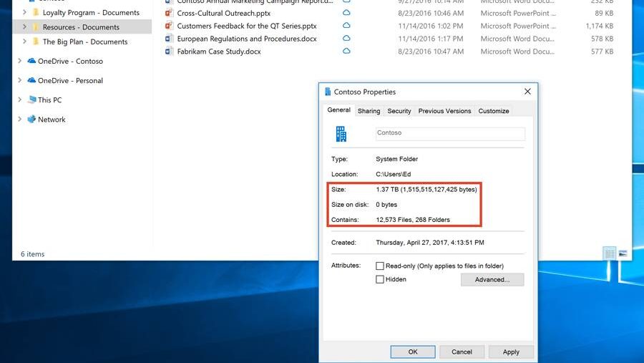Expand the Network node

point(20,120)
